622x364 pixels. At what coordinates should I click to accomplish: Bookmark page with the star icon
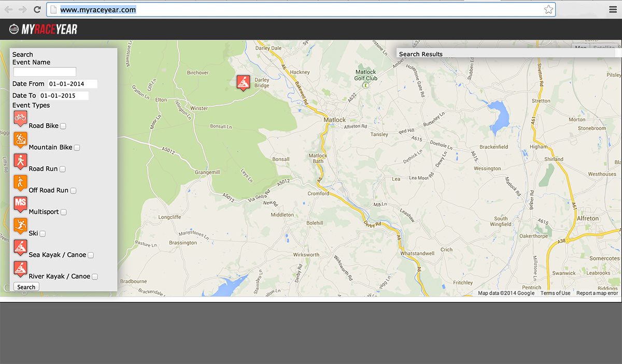(x=548, y=9)
